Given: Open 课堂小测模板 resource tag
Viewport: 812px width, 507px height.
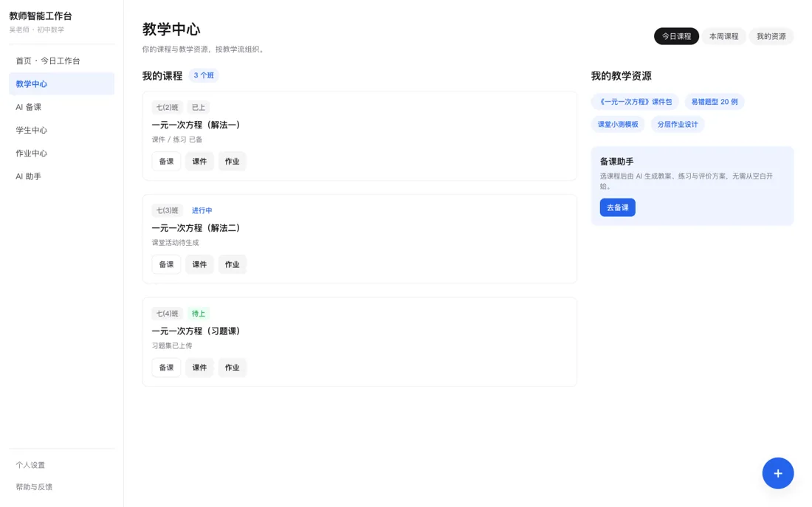Looking at the screenshot, I should (618, 124).
